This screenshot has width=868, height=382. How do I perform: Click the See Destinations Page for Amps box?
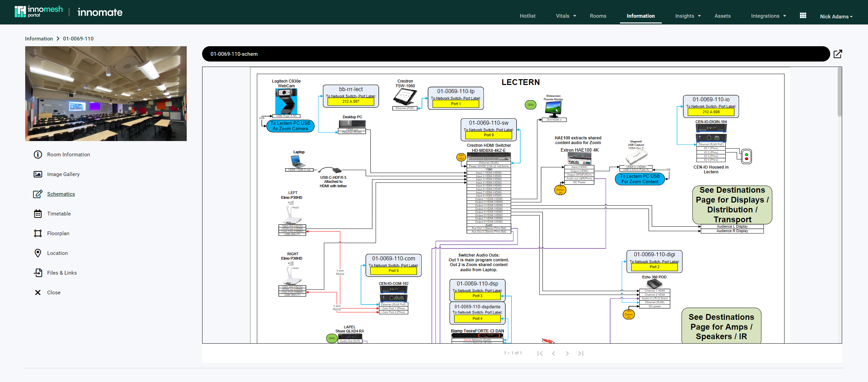click(721, 326)
